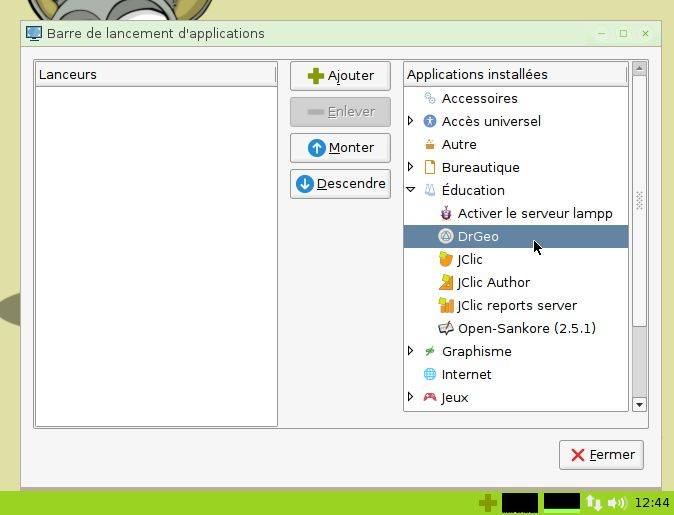Click the volume speaker tray icon
This screenshot has width=674, height=515.
click(616, 503)
